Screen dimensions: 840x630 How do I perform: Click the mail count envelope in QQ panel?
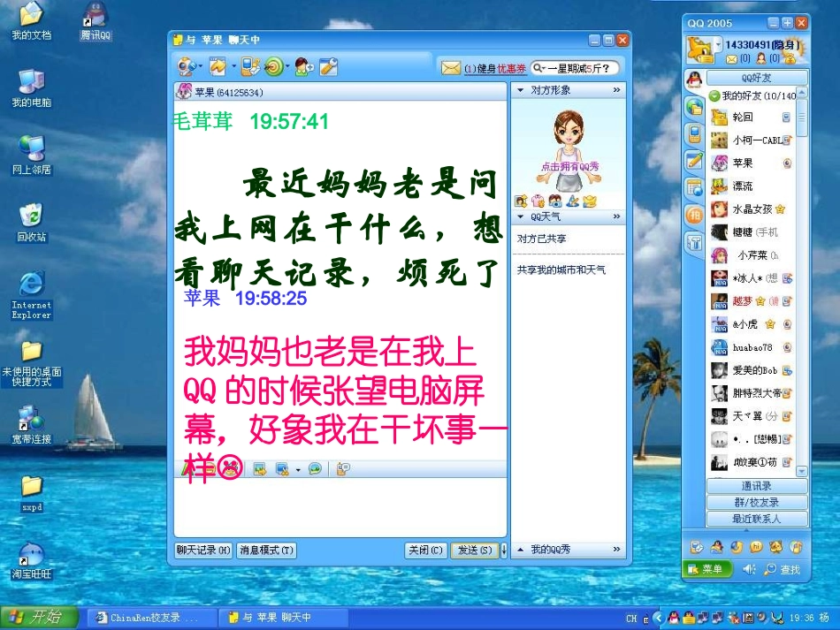tap(732, 59)
